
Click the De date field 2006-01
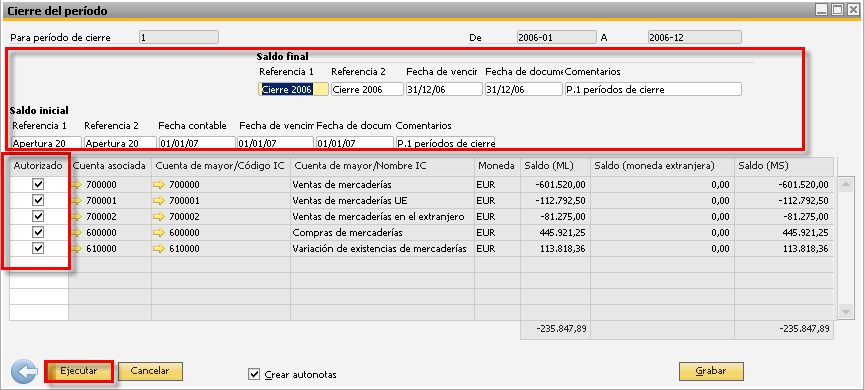557,38
